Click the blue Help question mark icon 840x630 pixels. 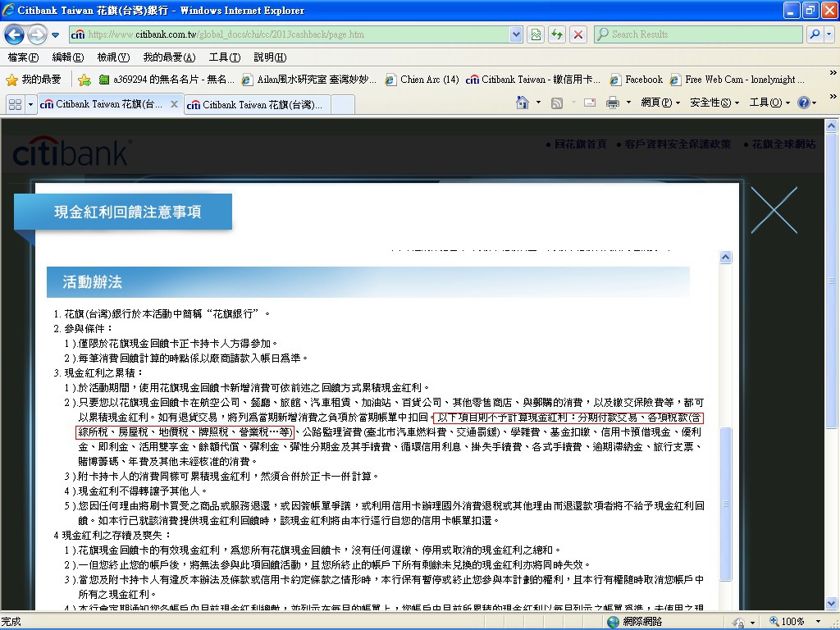[x=804, y=103]
